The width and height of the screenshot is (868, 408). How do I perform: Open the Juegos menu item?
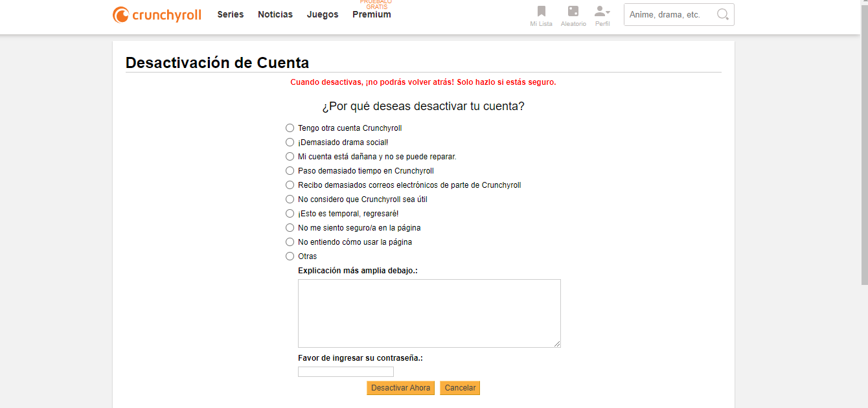[x=323, y=14]
